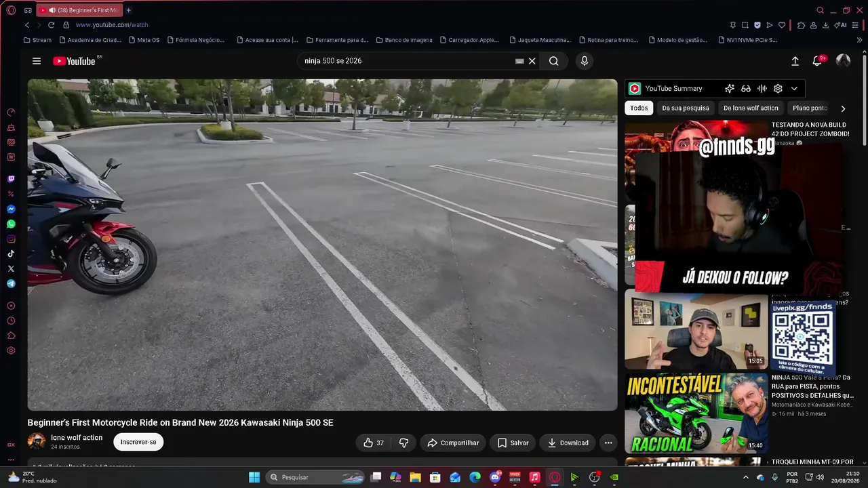Open TikTok in the Opera sidebar
The width and height of the screenshot is (868, 488).
(x=11, y=254)
